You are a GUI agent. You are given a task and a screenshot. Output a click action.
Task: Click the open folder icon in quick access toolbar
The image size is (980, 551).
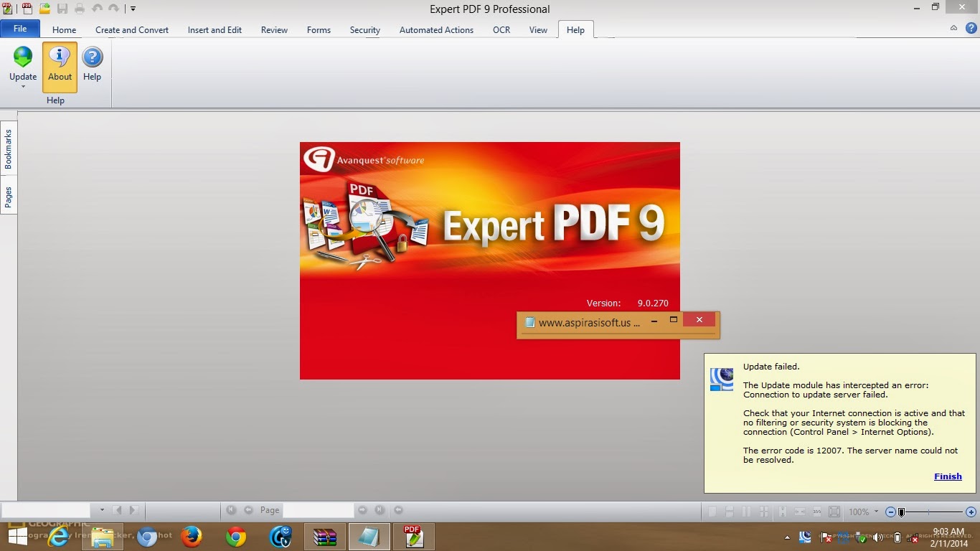[x=44, y=9]
